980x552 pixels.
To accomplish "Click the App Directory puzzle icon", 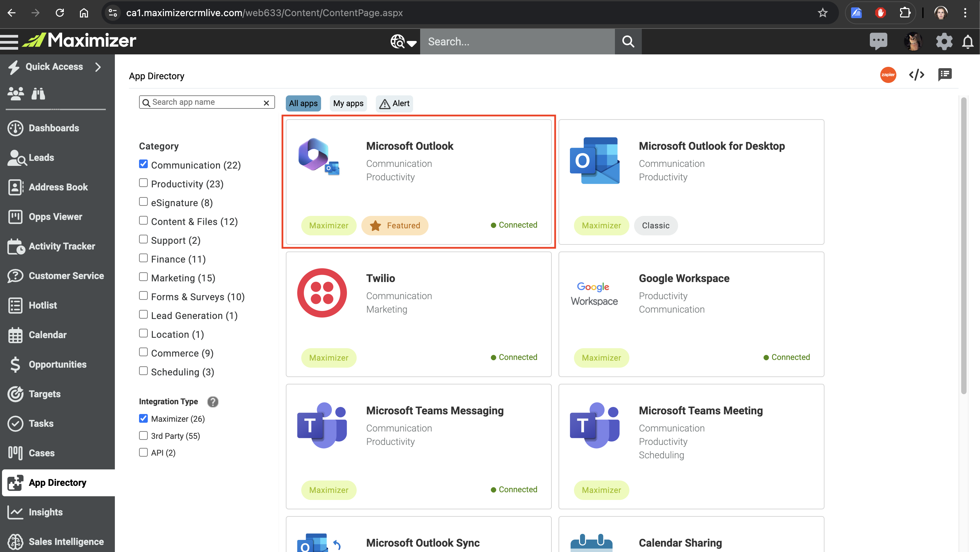I will [15, 483].
